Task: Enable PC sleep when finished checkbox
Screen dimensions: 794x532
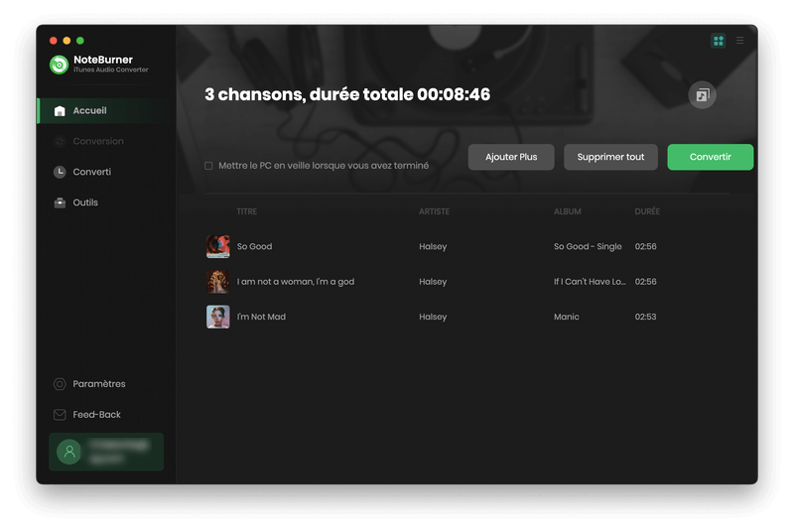Action: coord(208,166)
